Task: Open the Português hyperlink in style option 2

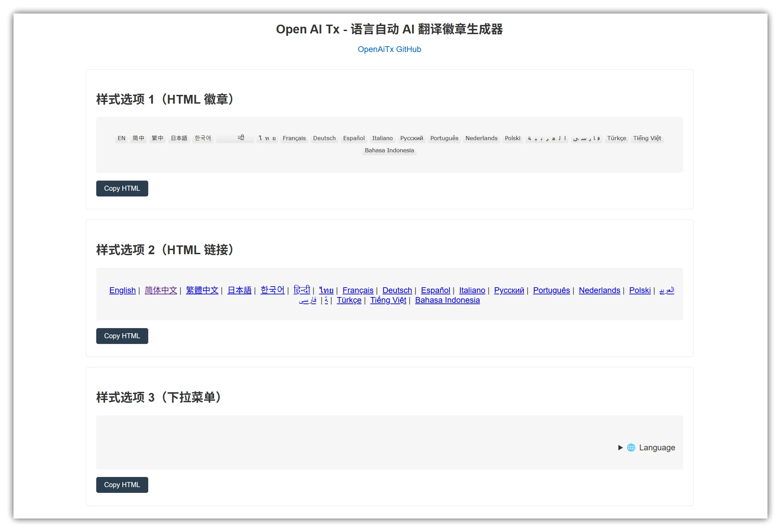Action: 551,290
